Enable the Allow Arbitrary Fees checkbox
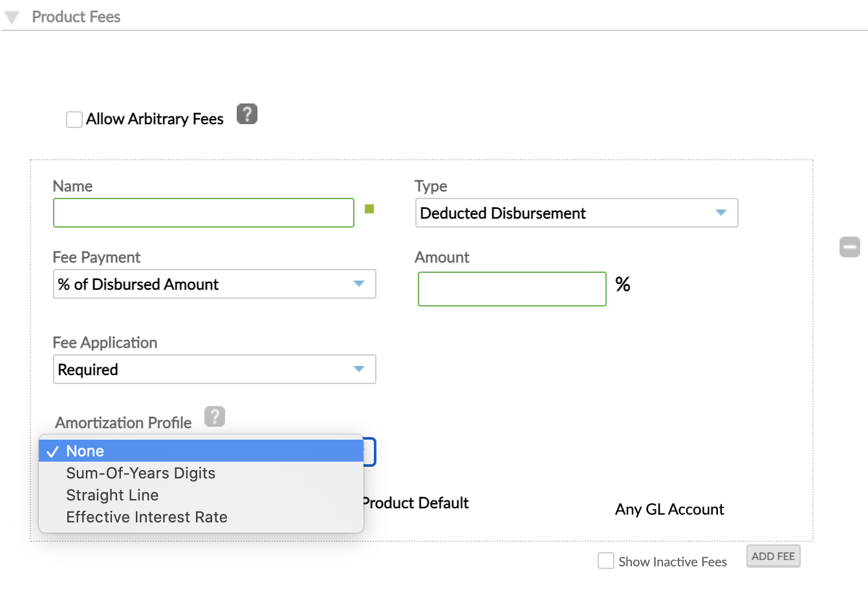 [74, 119]
